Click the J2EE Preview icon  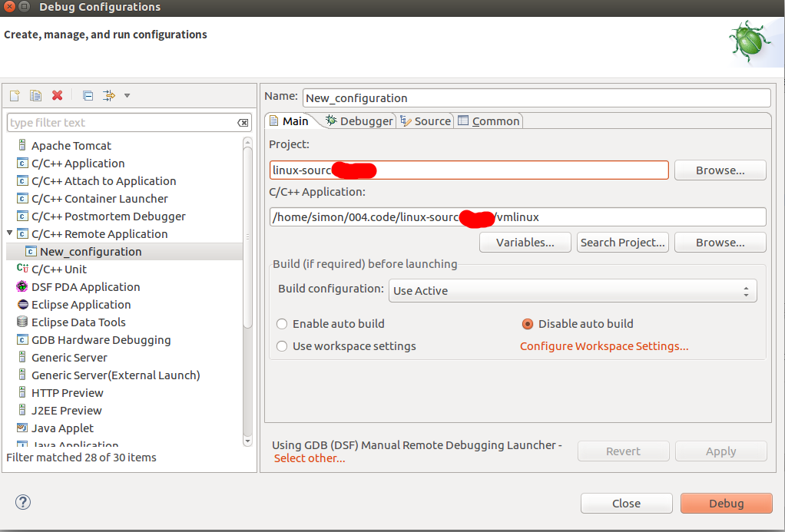(22, 411)
